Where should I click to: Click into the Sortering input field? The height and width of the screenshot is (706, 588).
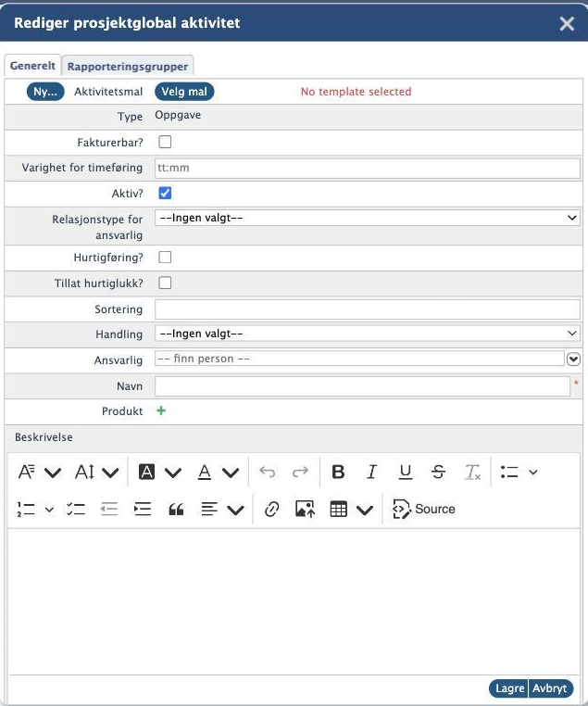[367, 309]
